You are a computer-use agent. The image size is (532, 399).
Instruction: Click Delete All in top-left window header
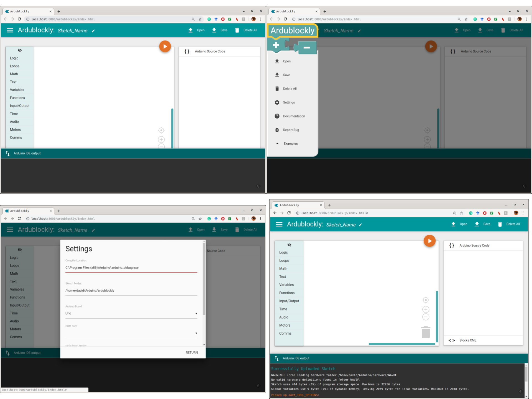(246, 30)
